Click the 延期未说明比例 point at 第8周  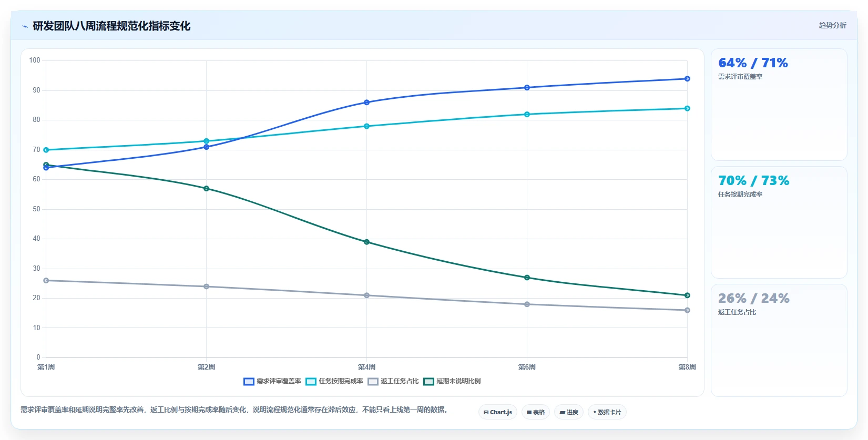click(687, 295)
